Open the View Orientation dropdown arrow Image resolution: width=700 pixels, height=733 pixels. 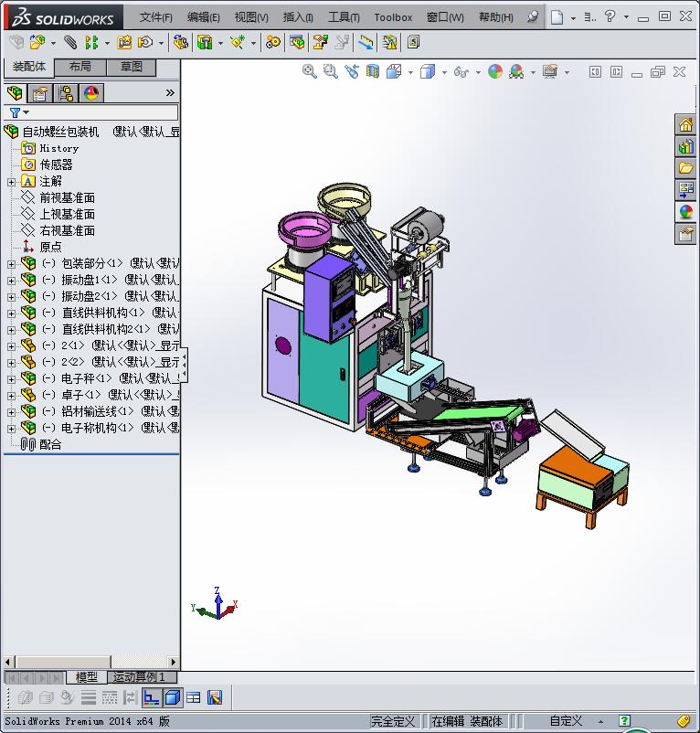410,72
